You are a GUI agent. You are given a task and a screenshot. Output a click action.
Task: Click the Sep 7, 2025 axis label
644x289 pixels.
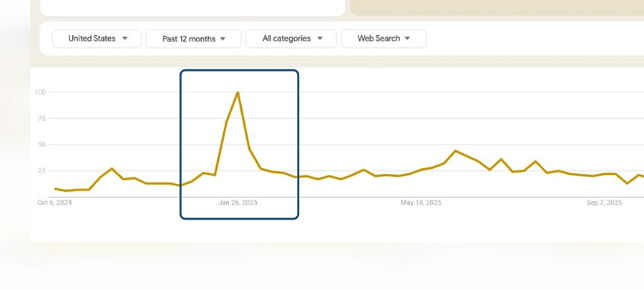tap(604, 203)
